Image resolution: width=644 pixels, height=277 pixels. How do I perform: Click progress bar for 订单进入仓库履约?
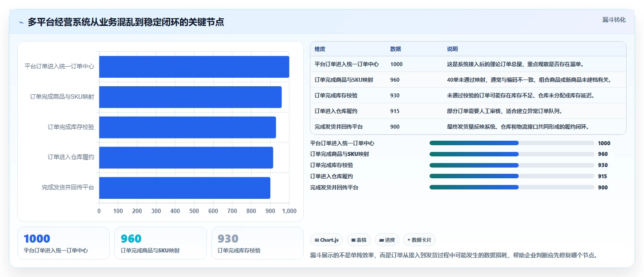pos(512,176)
